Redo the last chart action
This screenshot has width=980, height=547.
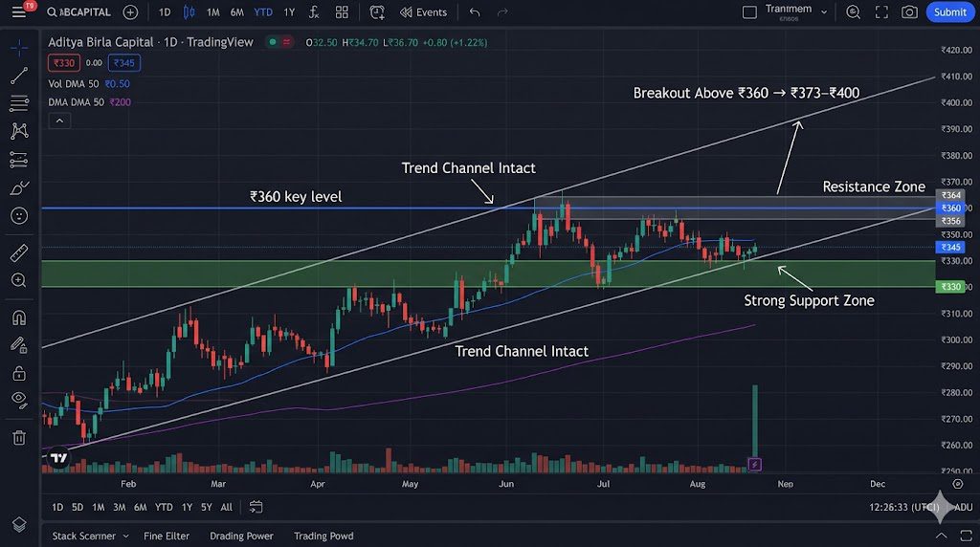502,11
